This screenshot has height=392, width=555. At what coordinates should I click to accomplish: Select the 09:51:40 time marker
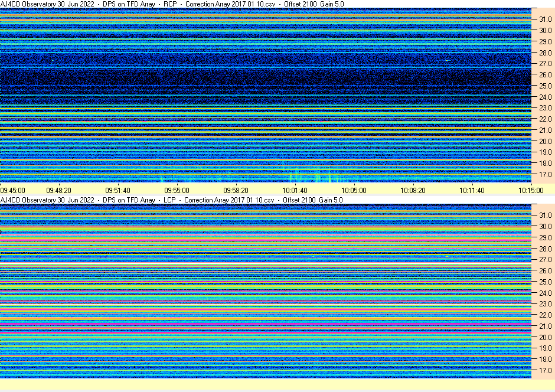[x=117, y=191]
